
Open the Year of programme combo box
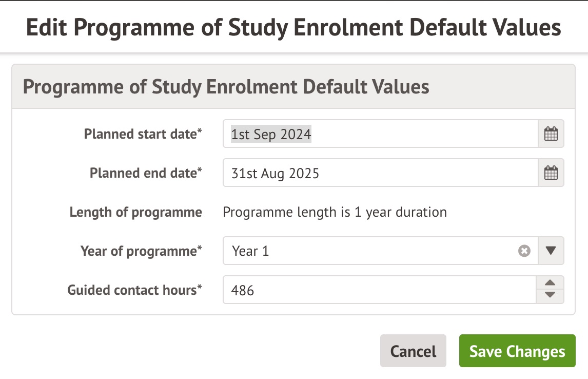click(369, 251)
